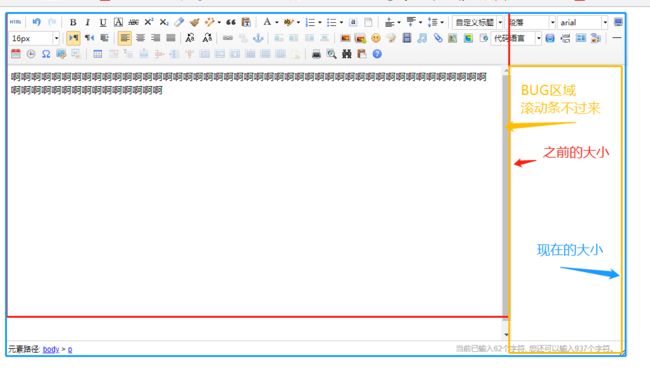The width and height of the screenshot is (650, 376).
Task: Insert a map
Action: click(x=453, y=38)
